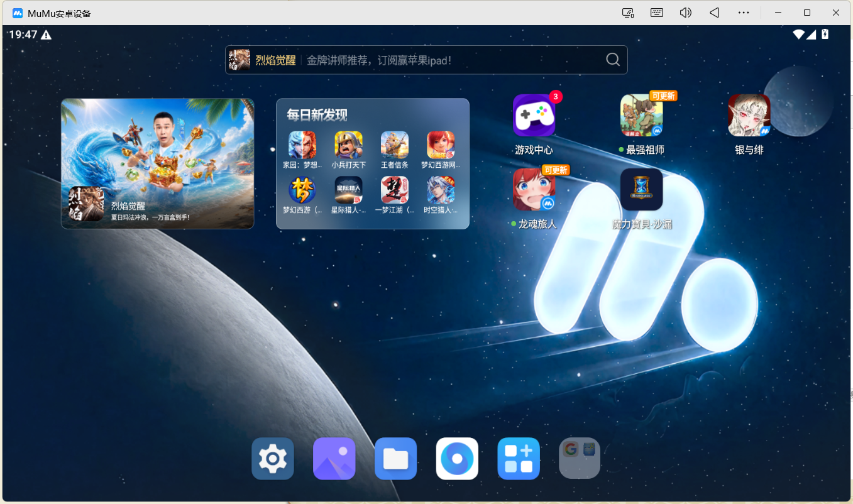Open the Google apps folder in dock
Image resolution: width=853 pixels, height=504 pixels.
(x=580, y=459)
